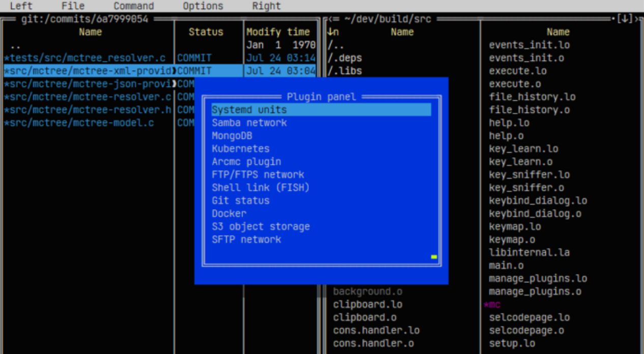Open the Command menu
644x354 pixels.
point(134,6)
